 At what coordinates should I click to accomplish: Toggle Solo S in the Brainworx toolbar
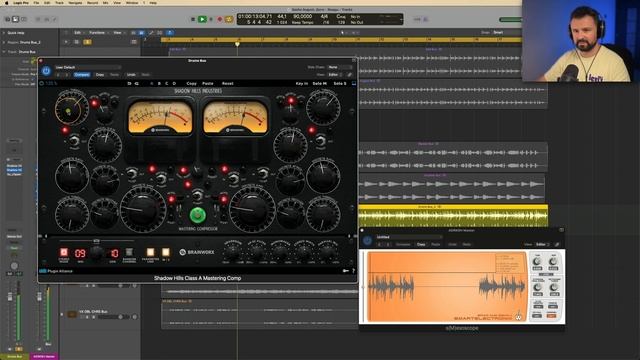[x=340, y=83]
